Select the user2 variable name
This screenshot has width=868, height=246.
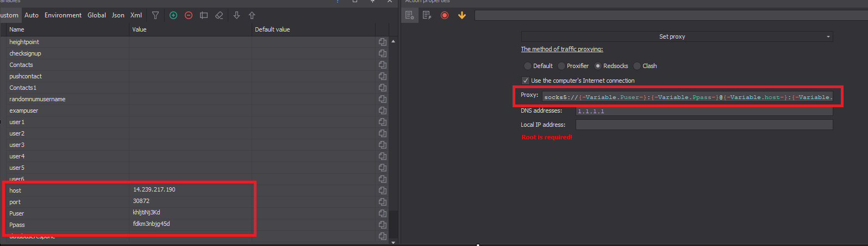click(17, 133)
